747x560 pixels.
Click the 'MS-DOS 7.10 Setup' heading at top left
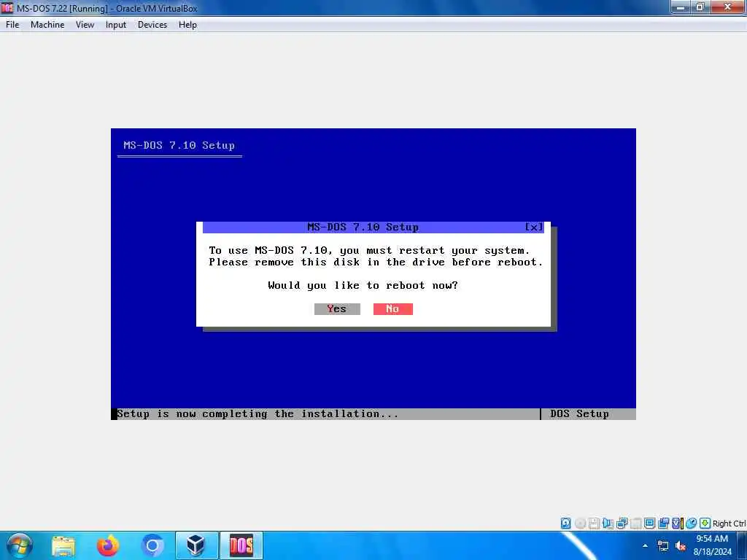[179, 145]
